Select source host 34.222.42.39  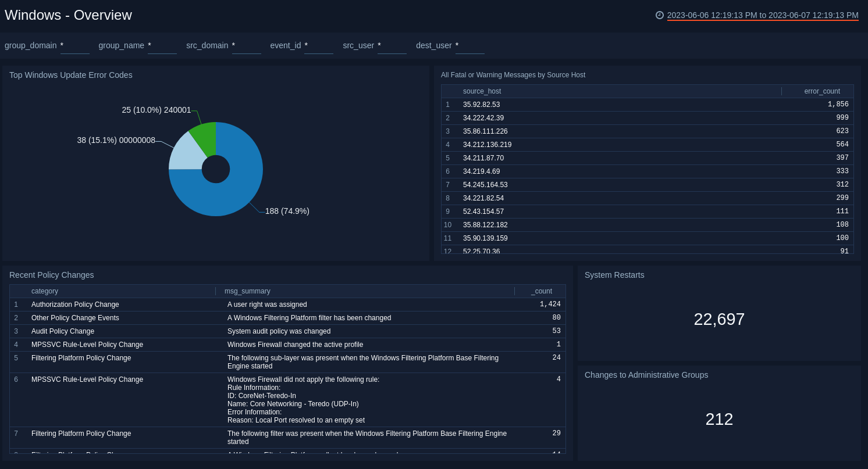point(483,118)
